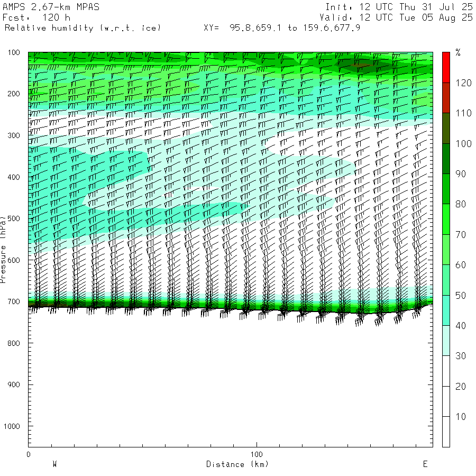476x476 pixels.
Task: Click the colorbar segment between 50 and 60
Action: [446, 280]
